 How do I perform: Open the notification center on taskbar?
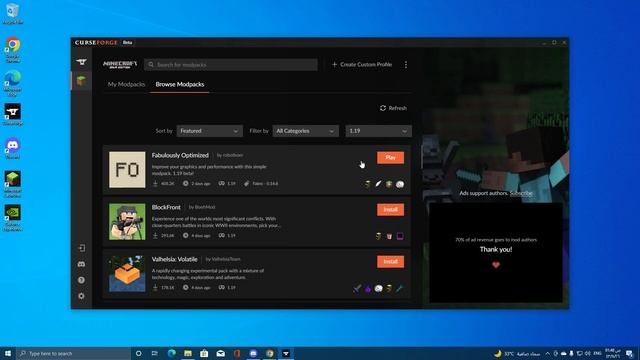click(x=630, y=353)
